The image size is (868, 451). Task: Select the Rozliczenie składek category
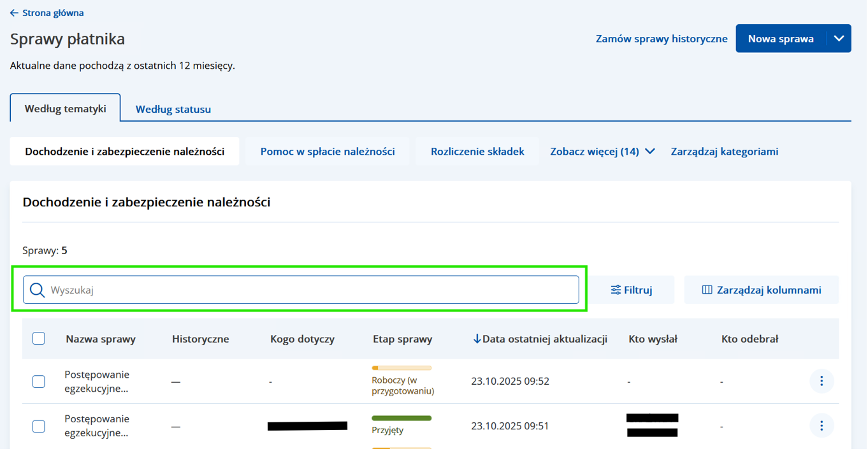[x=477, y=152]
